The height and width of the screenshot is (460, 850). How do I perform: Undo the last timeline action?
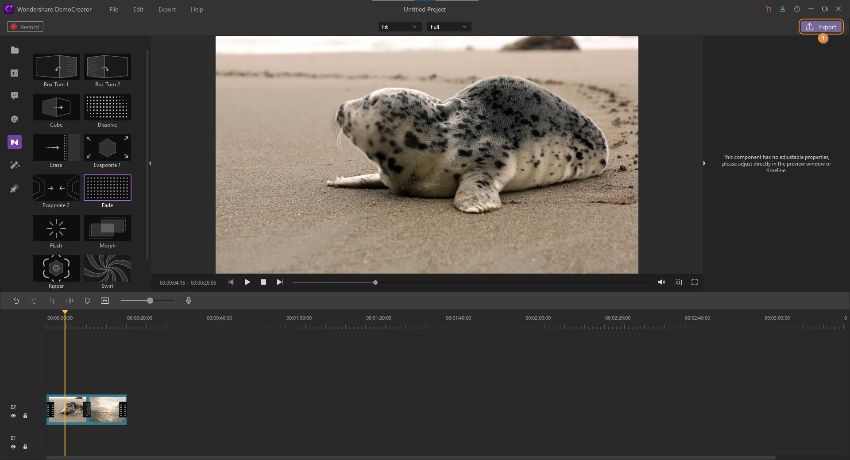(16, 301)
